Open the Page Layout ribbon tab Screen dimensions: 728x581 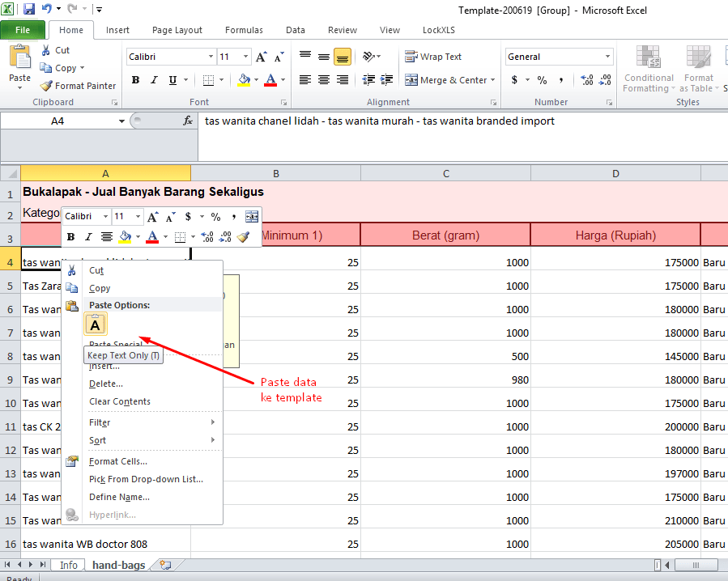(x=177, y=30)
